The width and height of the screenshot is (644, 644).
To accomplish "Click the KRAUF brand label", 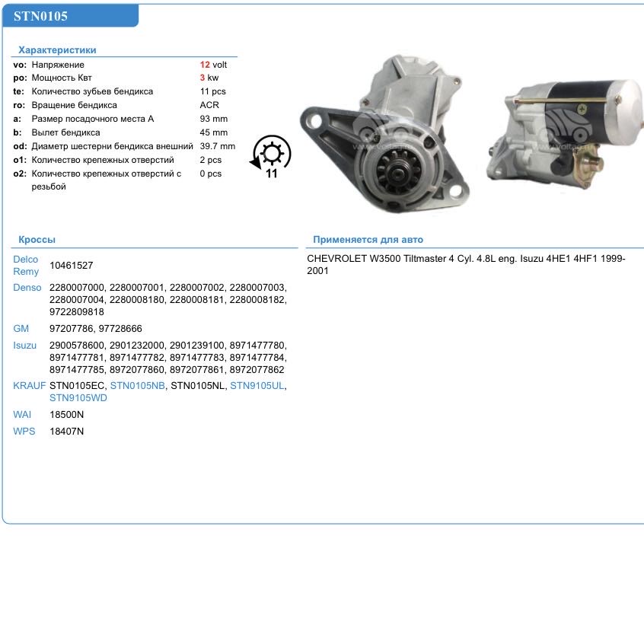I will pyautogui.click(x=30, y=385).
